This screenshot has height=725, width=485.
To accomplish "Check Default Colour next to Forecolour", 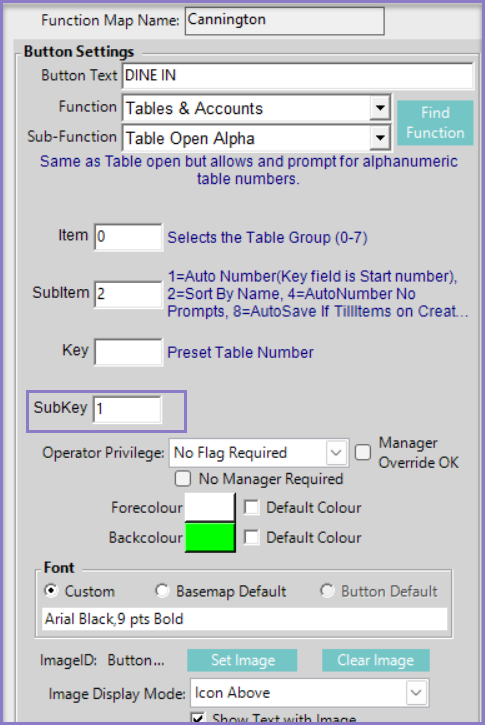I will click(x=252, y=507).
